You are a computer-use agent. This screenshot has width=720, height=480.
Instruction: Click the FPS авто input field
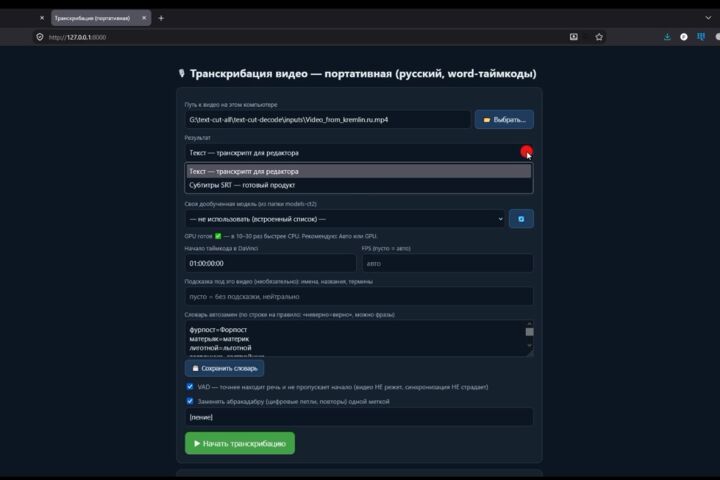447,264
